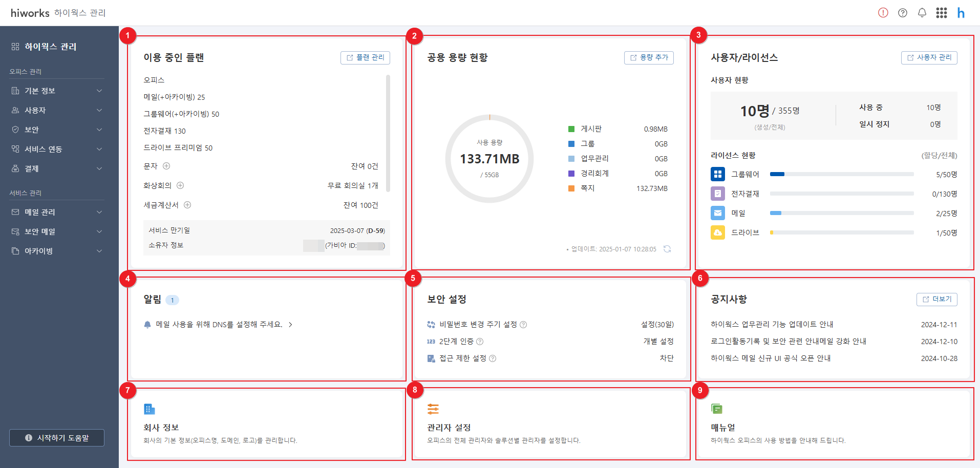The image size is (980, 468).
Task: Open the apps grid launcher icon
Action: click(941, 13)
